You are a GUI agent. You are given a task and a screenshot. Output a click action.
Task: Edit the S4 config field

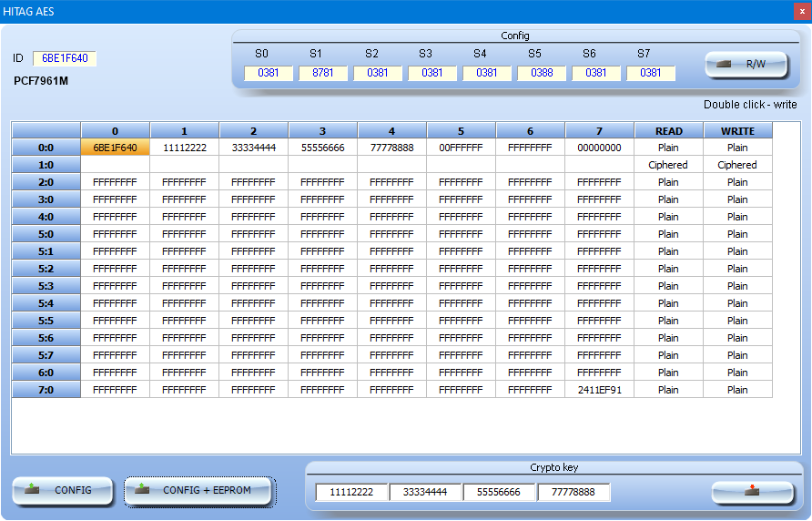487,73
